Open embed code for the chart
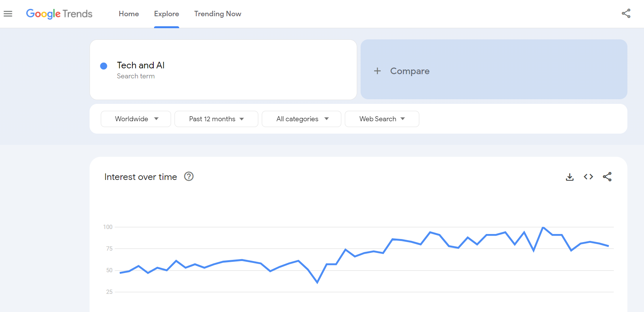Viewport: 644px width, 312px height. click(588, 177)
